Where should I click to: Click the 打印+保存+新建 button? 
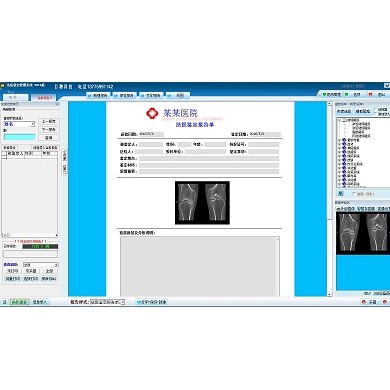point(151,302)
